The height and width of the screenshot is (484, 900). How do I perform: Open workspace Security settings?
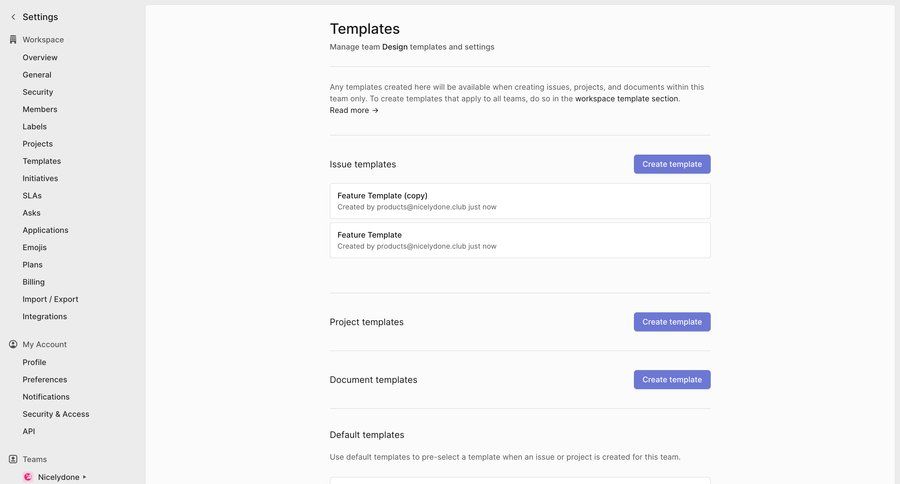[x=38, y=92]
